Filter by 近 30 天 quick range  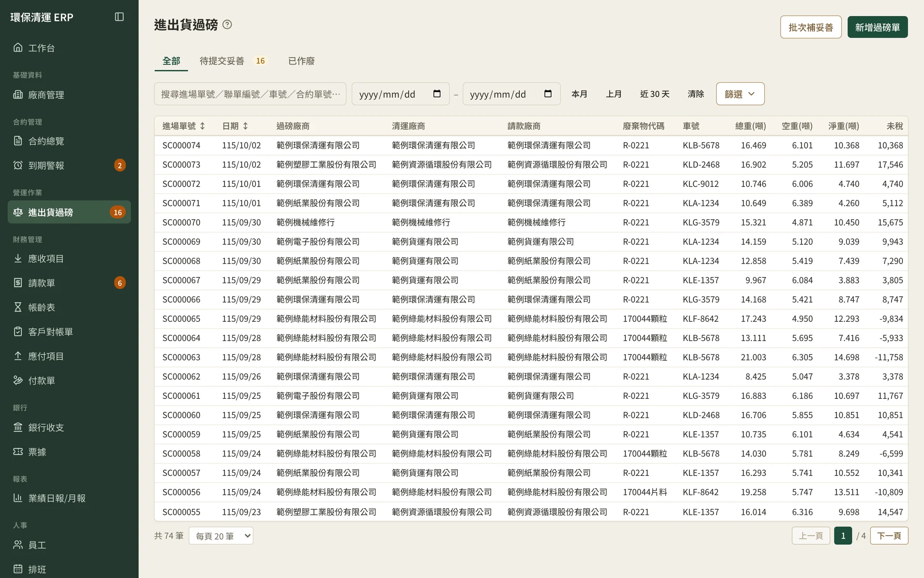[x=654, y=94]
